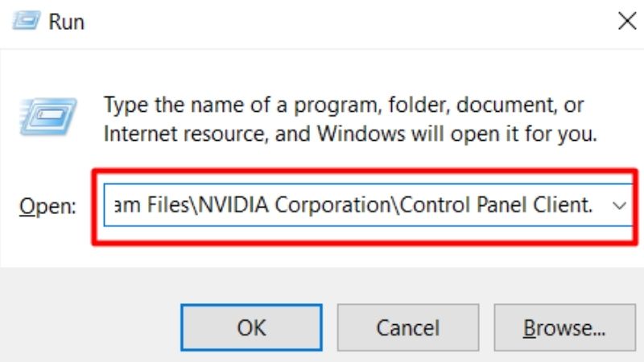
Task: Click the large Run program icon
Action: point(48,117)
